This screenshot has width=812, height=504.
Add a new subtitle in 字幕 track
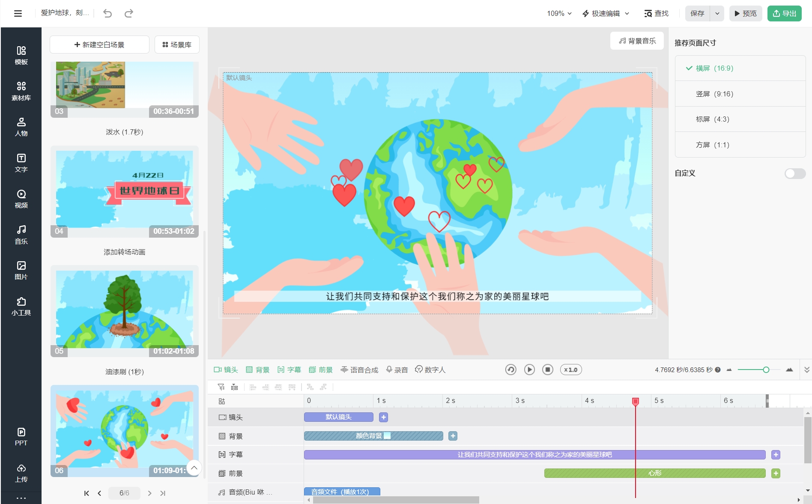776,455
